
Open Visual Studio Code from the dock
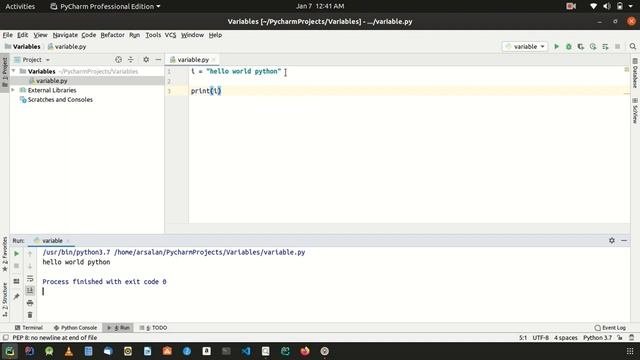click(246, 351)
